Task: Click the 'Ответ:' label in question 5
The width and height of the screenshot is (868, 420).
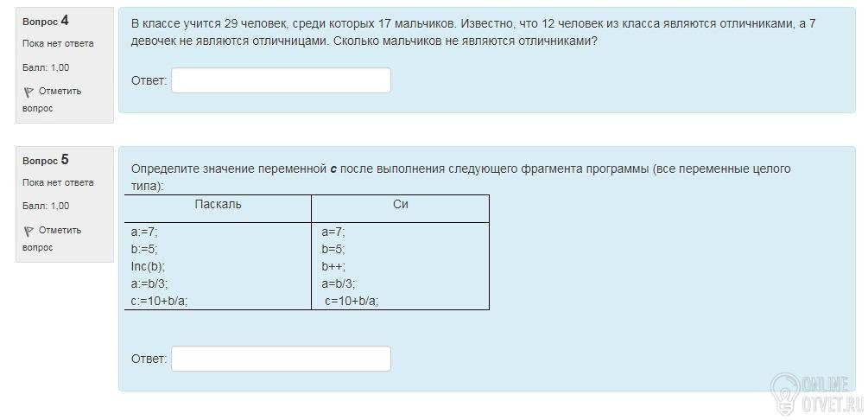Action: click(x=149, y=359)
